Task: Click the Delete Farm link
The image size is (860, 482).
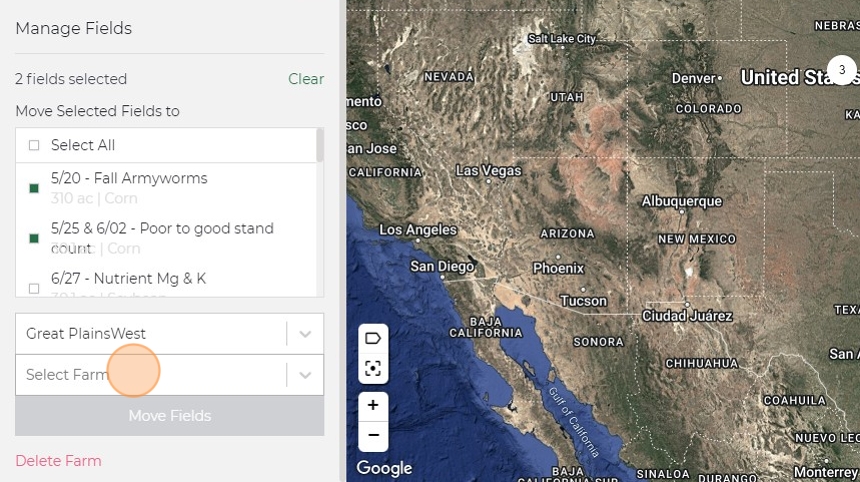Action: tap(58, 461)
